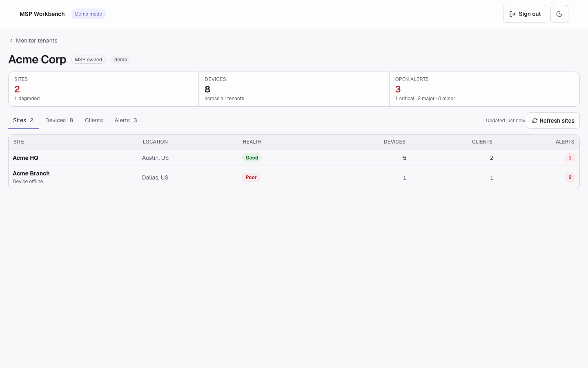The image size is (588, 368).
Task: Open the MSP Workbench home title
Action: 42,14
